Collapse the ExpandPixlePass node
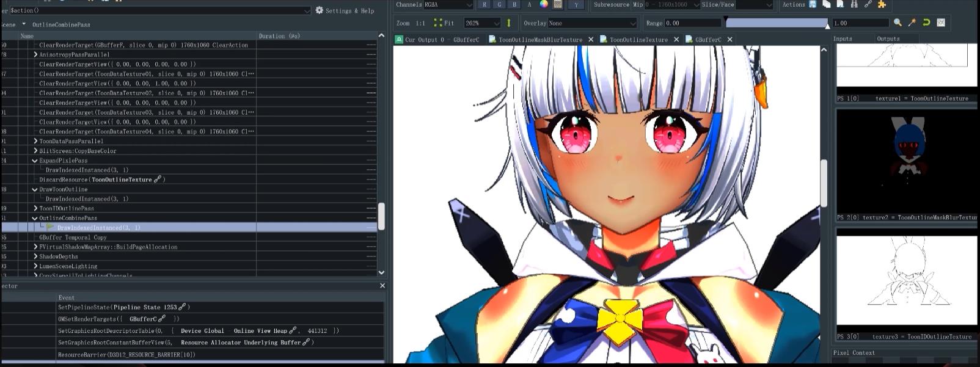This screenshot has width=980, height=367. tap(35, 161)
